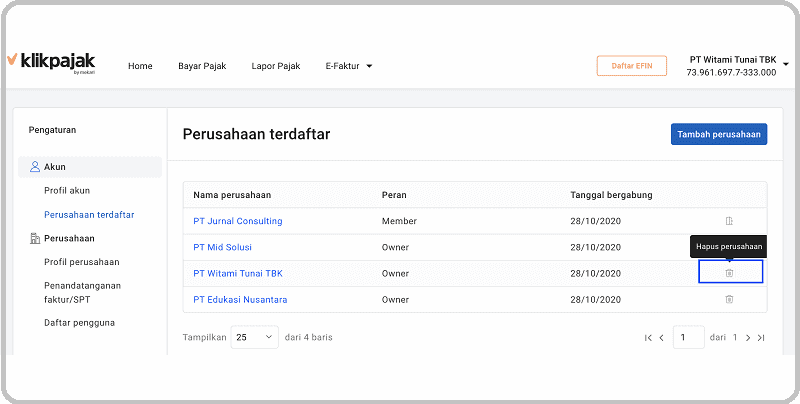Open the Home menu
The height and width of the screenshot is (404, 800).
point(140,66)
